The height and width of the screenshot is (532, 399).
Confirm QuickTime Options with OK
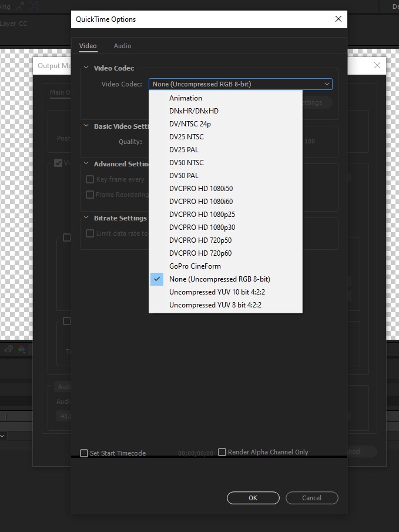(253, 498)
